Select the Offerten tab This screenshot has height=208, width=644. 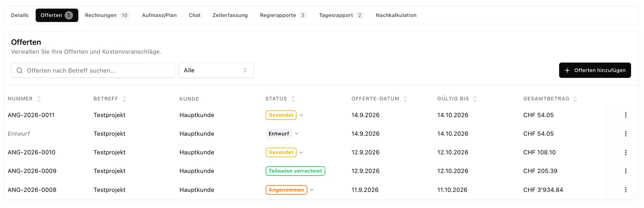[57, 15]
